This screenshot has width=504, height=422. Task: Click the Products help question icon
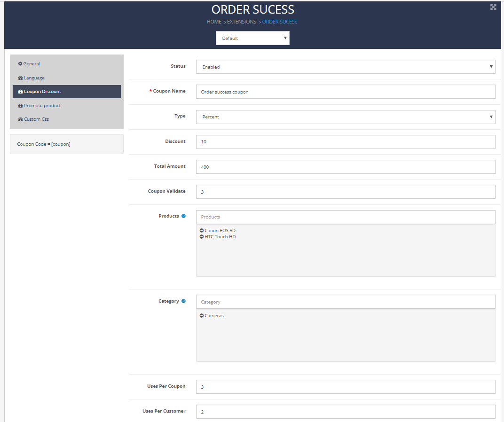[183, 216]
